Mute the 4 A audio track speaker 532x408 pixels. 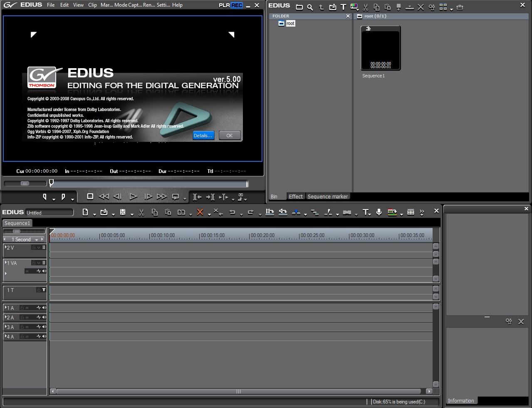pos(44,336)
